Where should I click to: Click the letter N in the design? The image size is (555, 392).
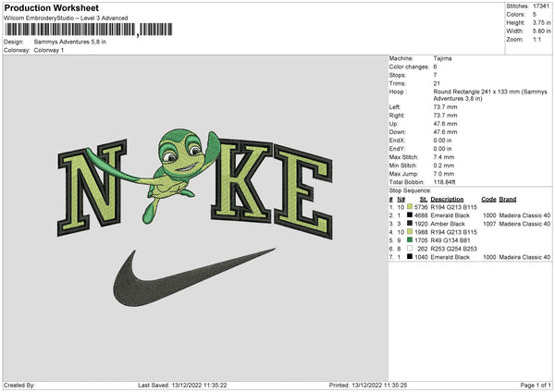[x=92, y=188]
